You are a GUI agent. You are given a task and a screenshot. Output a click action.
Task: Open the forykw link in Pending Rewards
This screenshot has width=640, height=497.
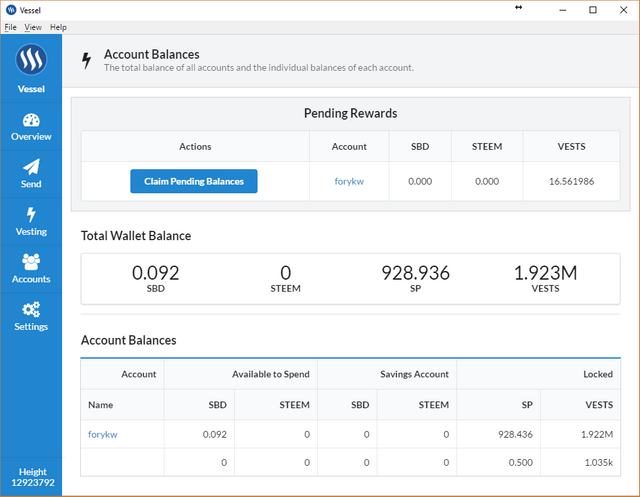pyautogui.click(x=349, y=181)
